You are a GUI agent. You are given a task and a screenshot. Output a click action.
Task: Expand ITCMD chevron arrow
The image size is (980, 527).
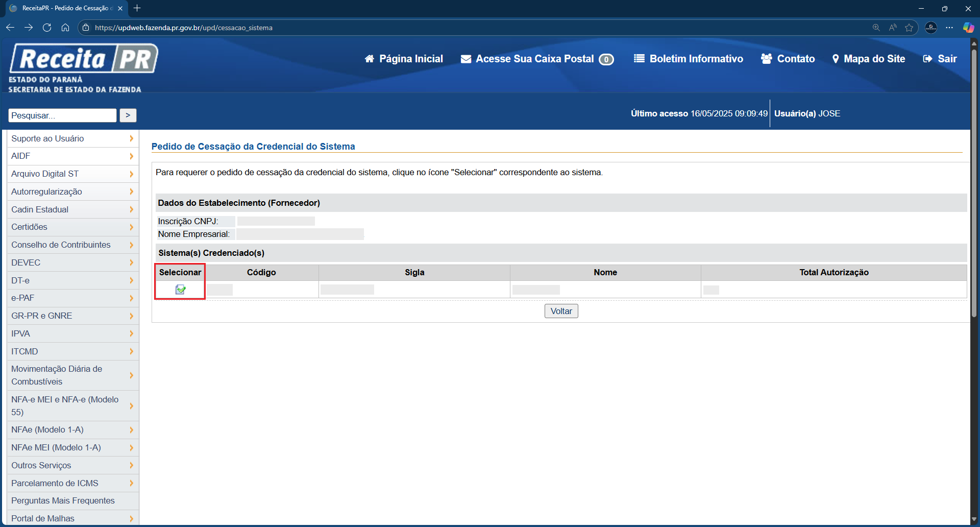click(x=131, y=351)
